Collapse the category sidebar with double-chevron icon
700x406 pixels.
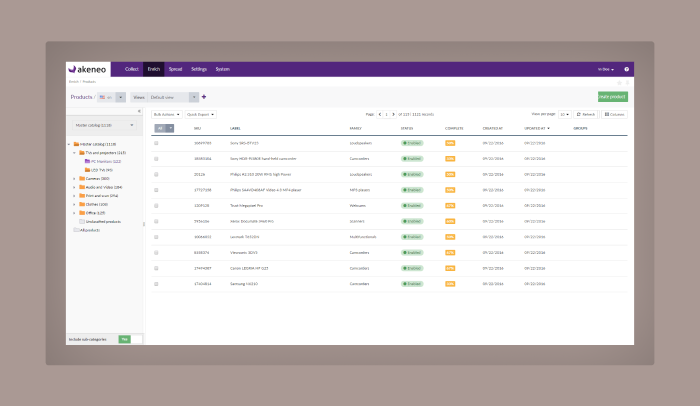[139, 111]
